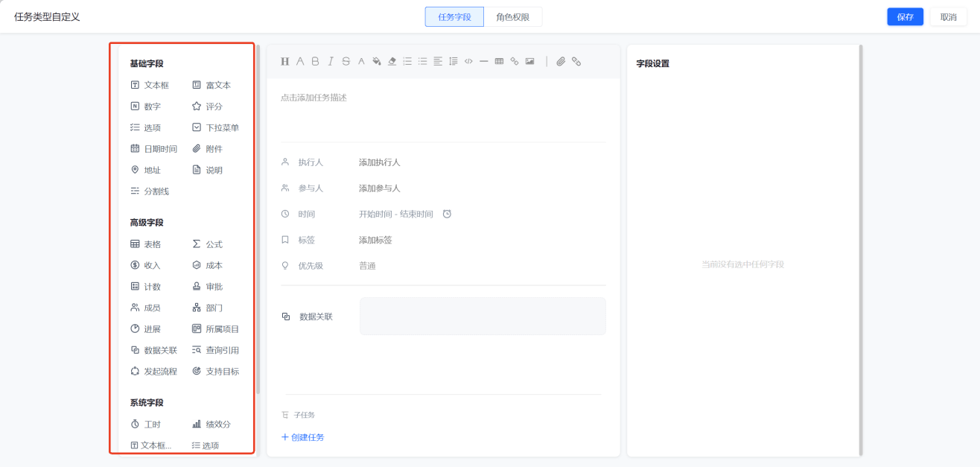The height and width of the screenshot is (467, 980).
Task: Open the 普通 priority selector
Action: pos(367,266)
